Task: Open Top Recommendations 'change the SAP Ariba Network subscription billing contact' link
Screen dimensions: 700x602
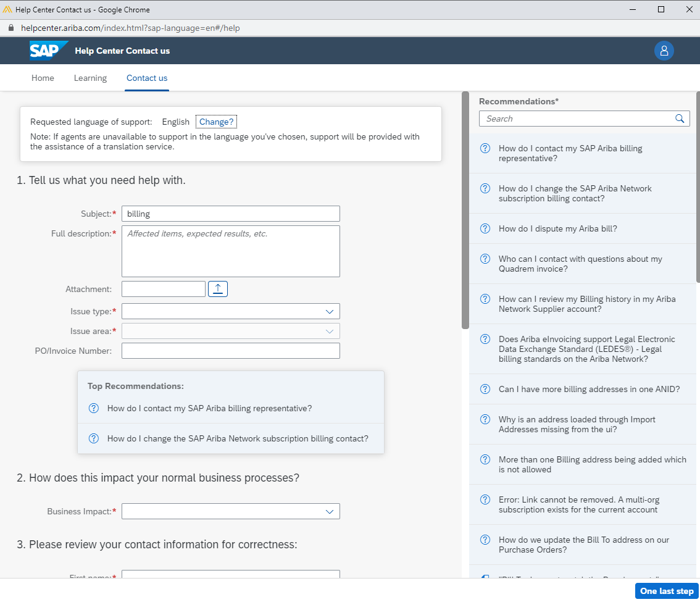Action: [238, 439]
